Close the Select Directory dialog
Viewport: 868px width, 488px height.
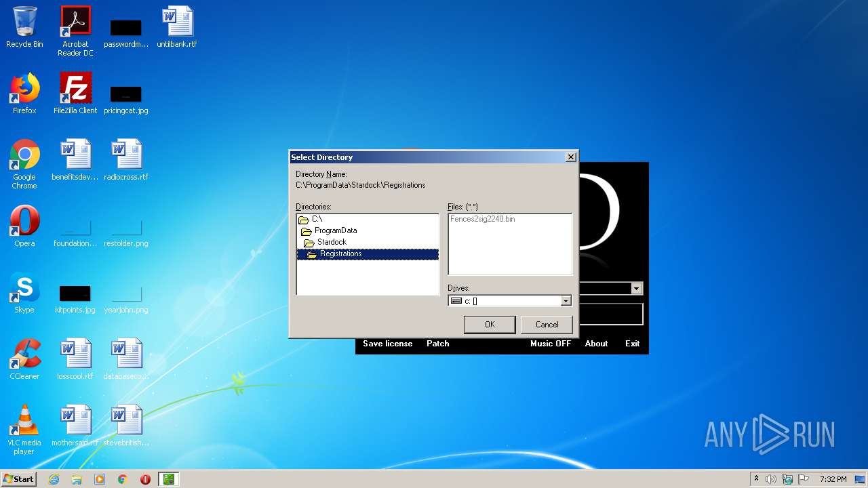[570, 157]
